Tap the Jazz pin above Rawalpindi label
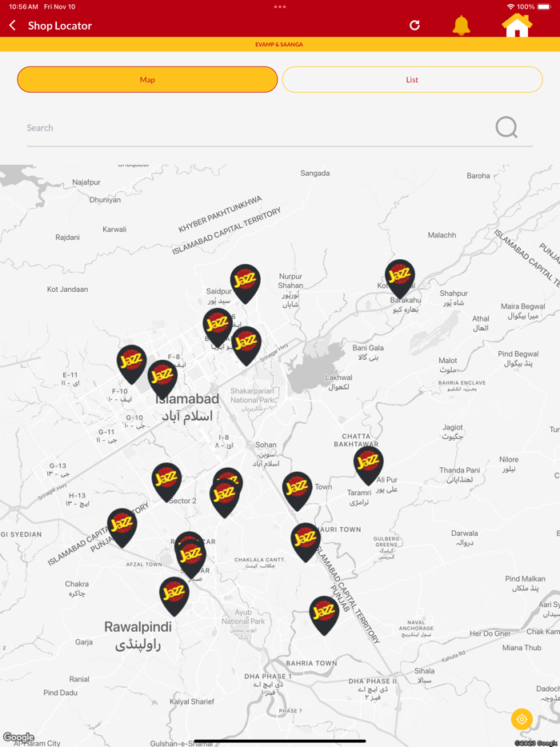560x747 pixels. coord(174,597)
